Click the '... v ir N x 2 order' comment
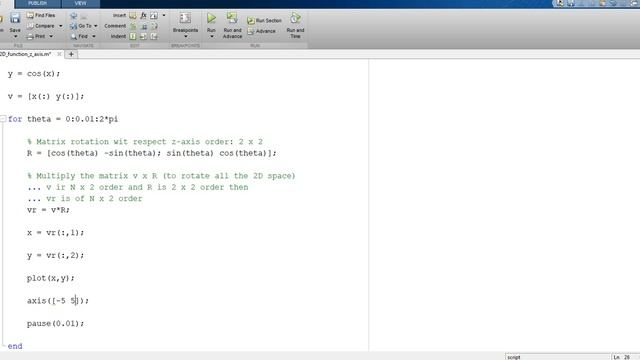The height and width of the screenshot is (360, 640). (138, 187)
